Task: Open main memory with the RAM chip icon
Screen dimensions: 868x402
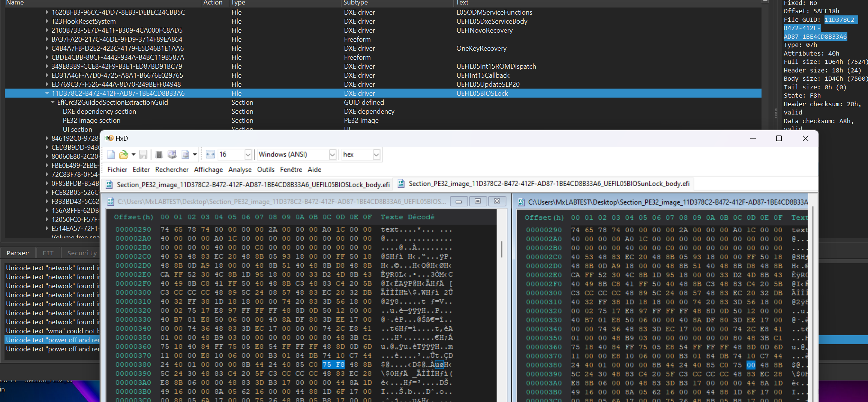Action: click(x=159, y=155)
